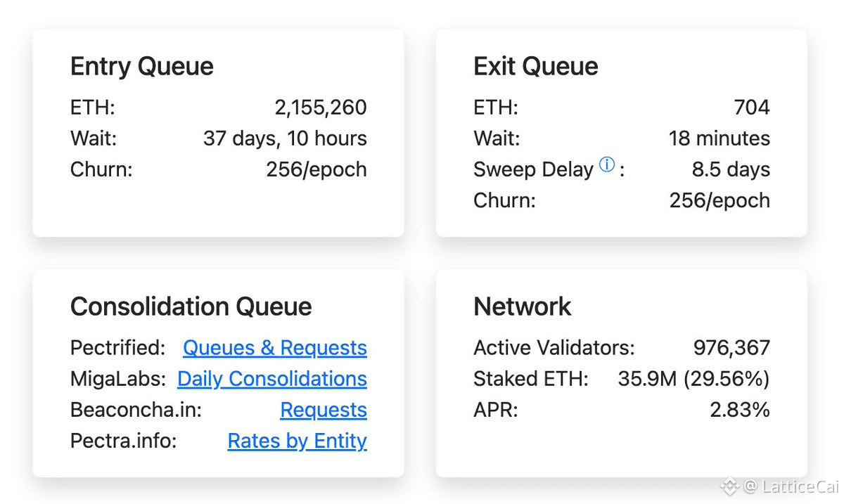The image size is (844, 504).
Task: Click the Entry Queue churn 256/epoch value
Action: [x=316, y=169]
